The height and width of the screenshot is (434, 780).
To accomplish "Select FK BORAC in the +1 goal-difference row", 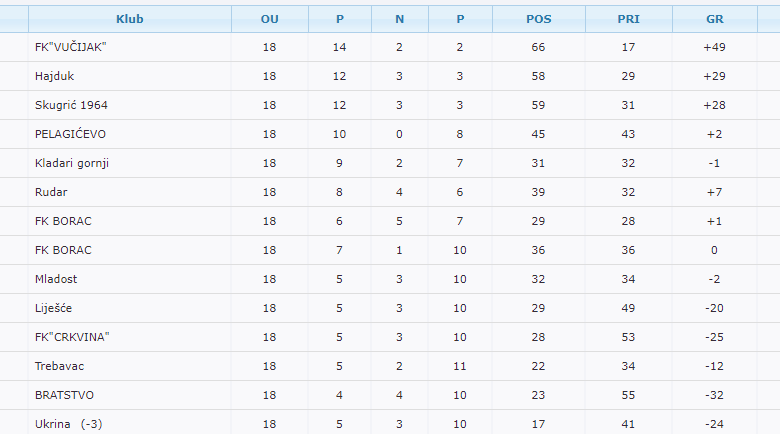I will (63, 221).
